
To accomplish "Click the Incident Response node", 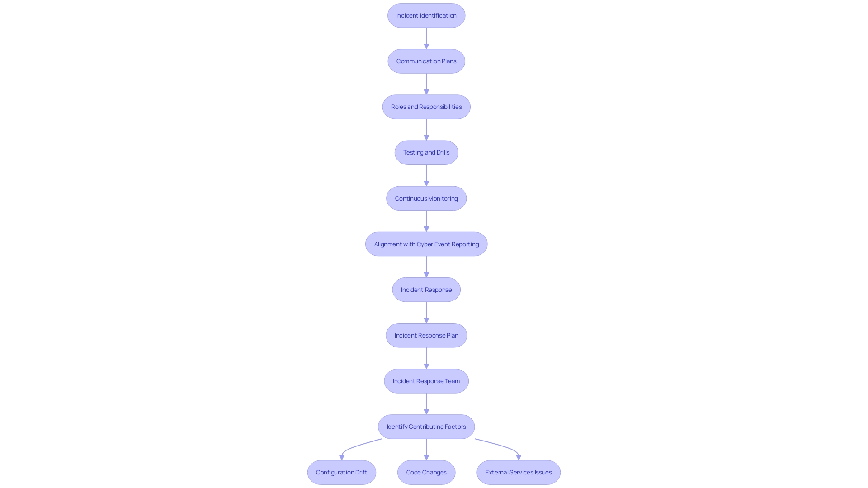I will coord(426,289).
